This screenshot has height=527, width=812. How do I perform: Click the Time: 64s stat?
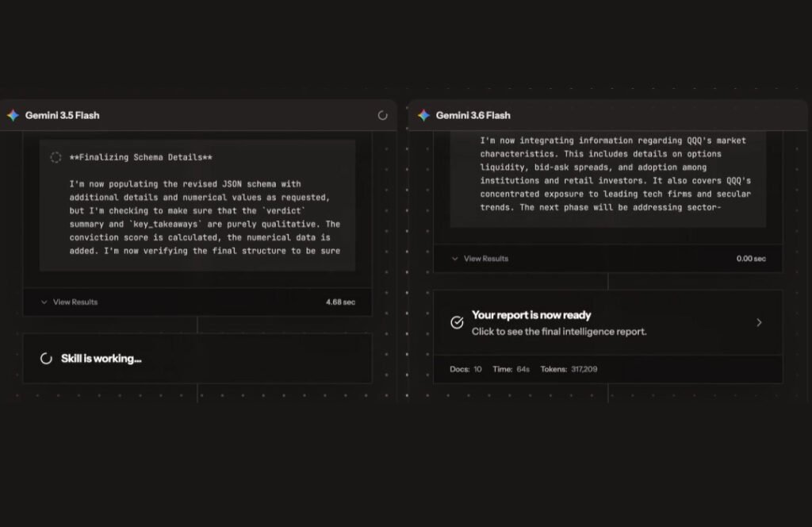[x=511, y=369]
